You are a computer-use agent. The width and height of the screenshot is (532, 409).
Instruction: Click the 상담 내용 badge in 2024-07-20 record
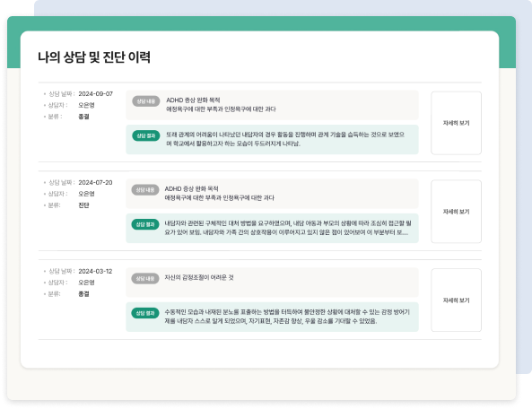145,190
